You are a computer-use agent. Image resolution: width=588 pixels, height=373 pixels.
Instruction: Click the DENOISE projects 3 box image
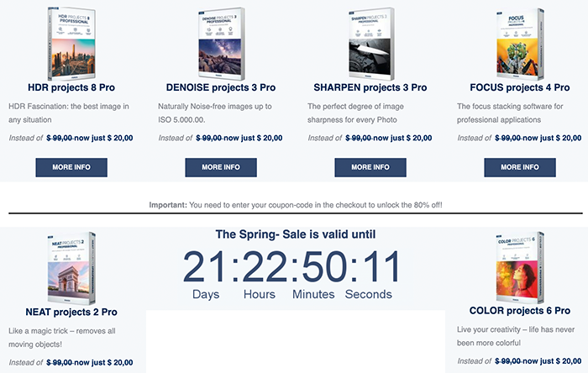point(221,44)
